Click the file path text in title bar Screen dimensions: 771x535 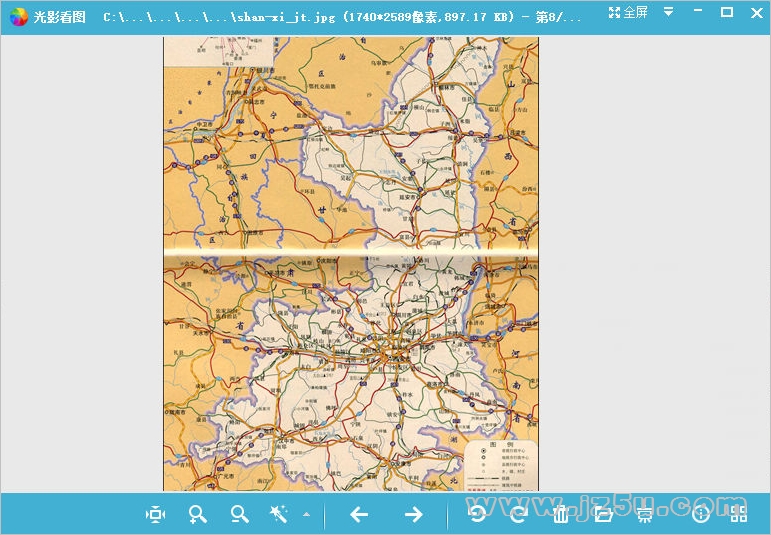pos(340,16)
